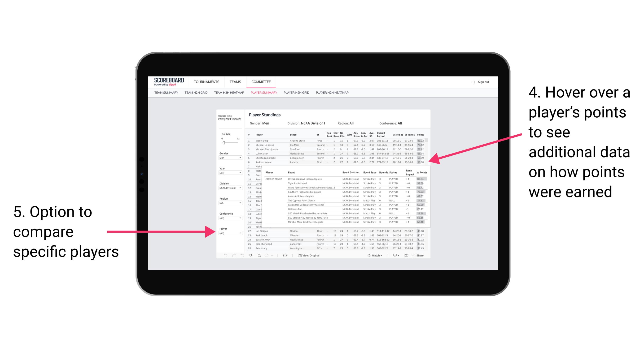Click PLAYER SUMMARY active tab
Image resolution: width=644 pixels, height=346 pixels.
[x=263, y=94]
